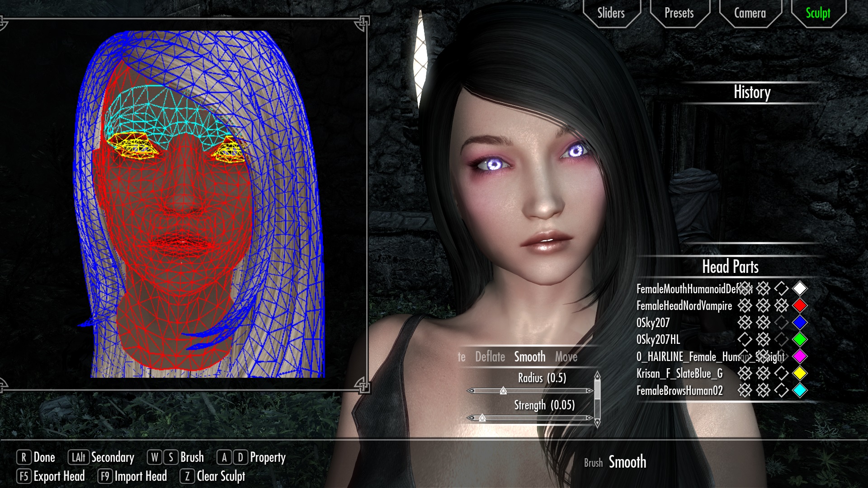Switch to the Sliders tab

pyautogui.click(x=611, y=13)
